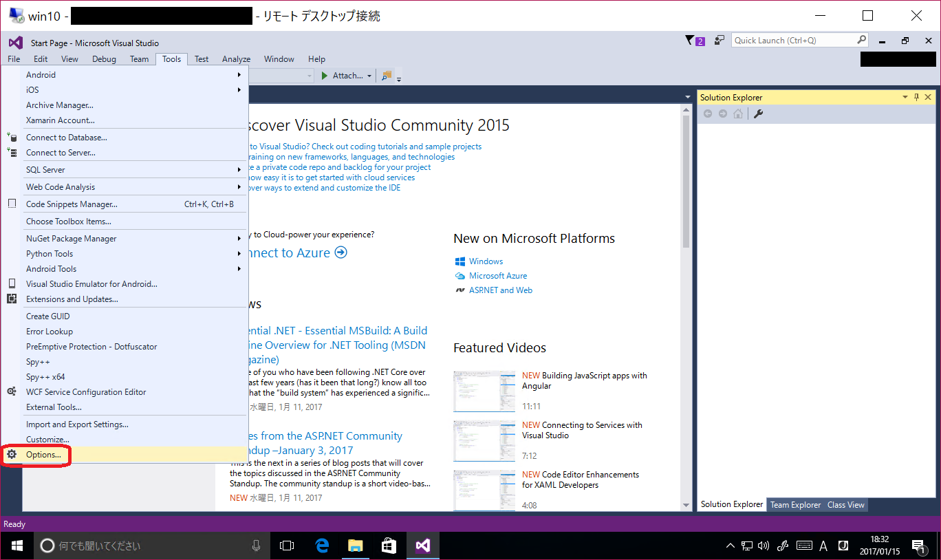Toggle the Cortana microphone in the taskbar

[256, 545]
